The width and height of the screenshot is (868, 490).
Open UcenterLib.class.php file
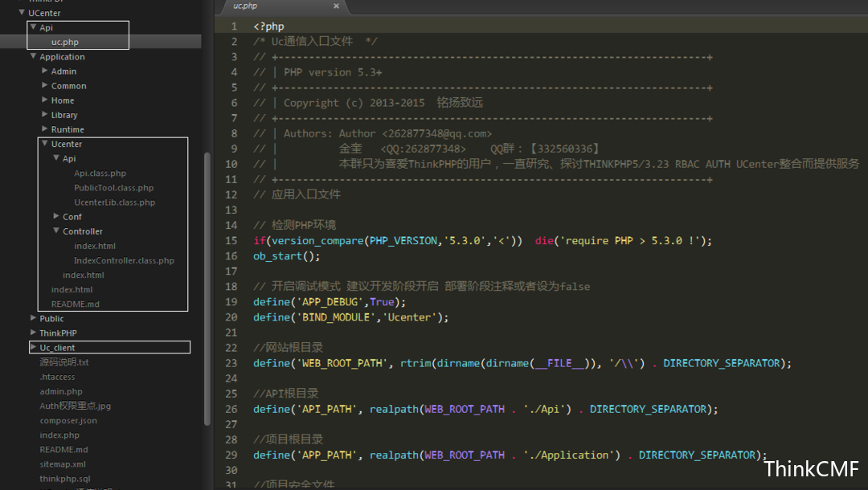(x=115, y=202)
